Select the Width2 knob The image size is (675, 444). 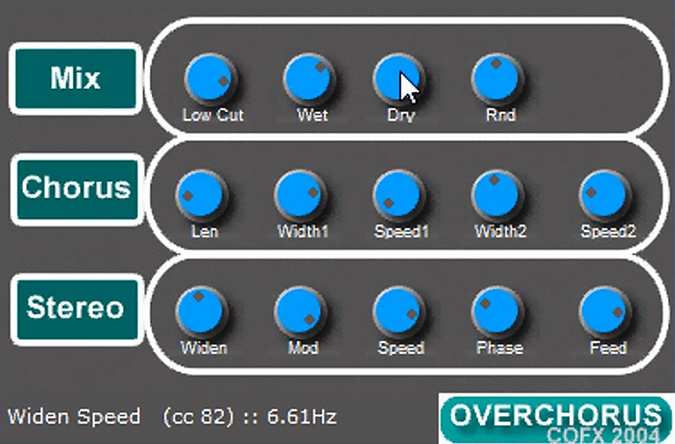[x=498, y=196]
